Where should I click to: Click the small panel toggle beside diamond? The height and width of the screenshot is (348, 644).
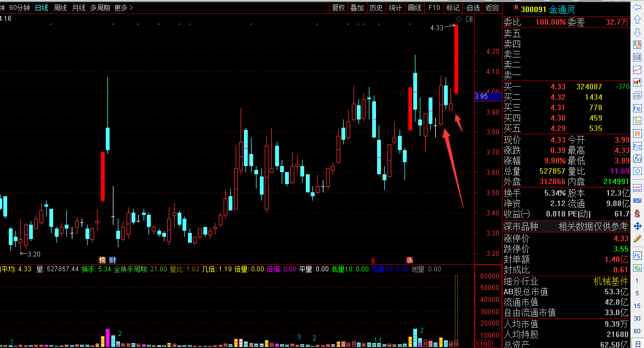click(x=469, y=19)
